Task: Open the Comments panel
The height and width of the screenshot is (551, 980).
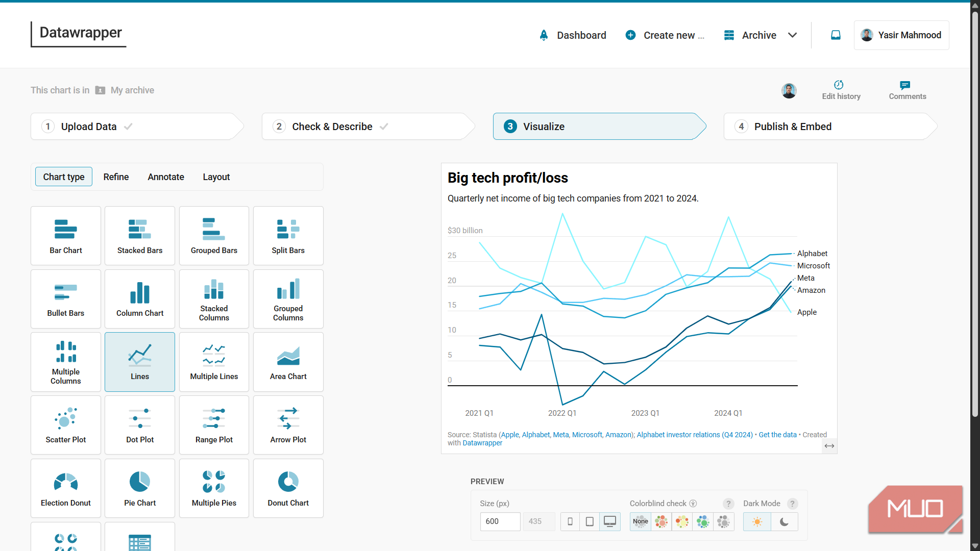Action: [x=907, y=90]
